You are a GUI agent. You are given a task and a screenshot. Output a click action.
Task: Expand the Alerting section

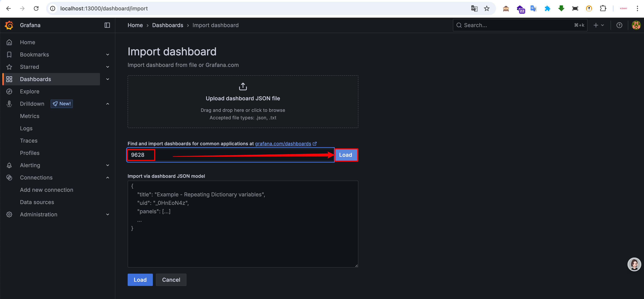[x=107, y=165]
